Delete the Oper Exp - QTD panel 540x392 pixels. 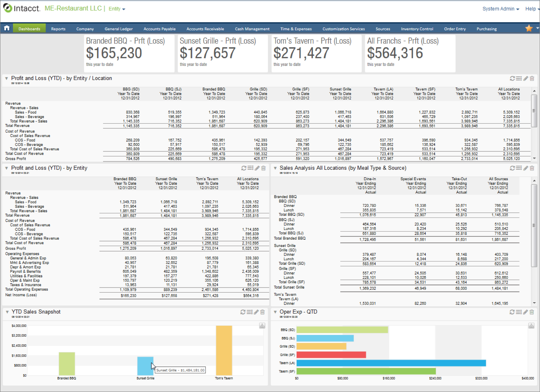(532, 312)
